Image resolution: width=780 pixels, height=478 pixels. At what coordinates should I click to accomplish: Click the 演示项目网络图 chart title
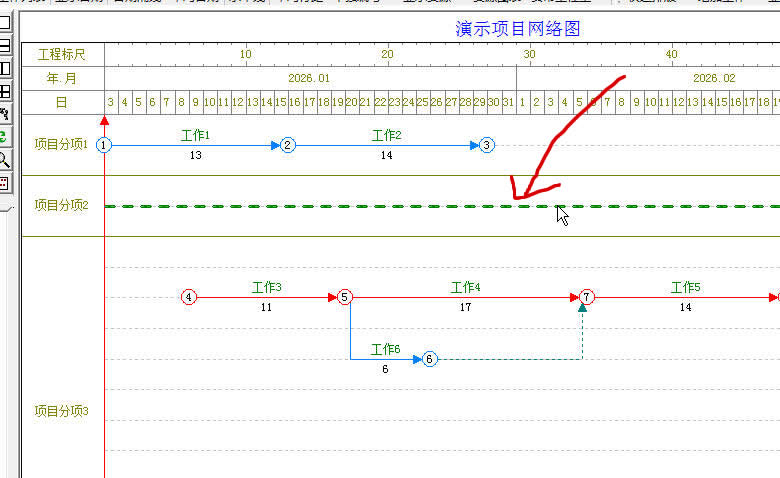point(517,29)
